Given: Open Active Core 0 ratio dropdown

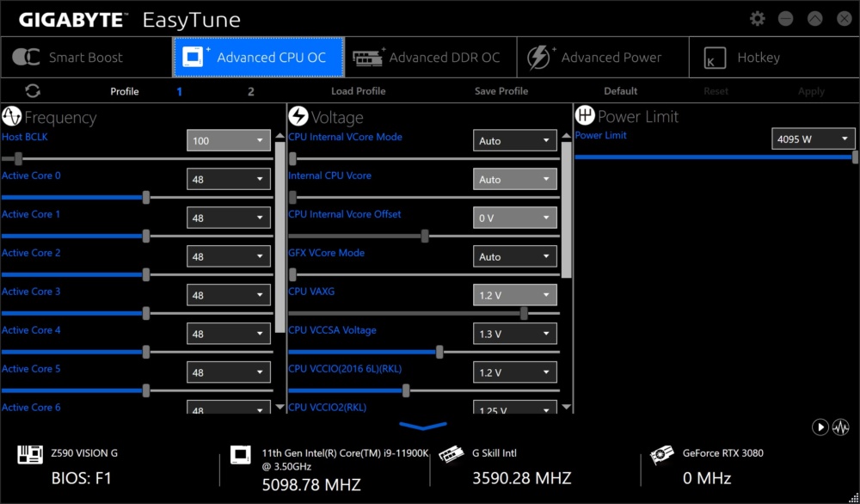Looking at the screenshot, I should (228, 179).
